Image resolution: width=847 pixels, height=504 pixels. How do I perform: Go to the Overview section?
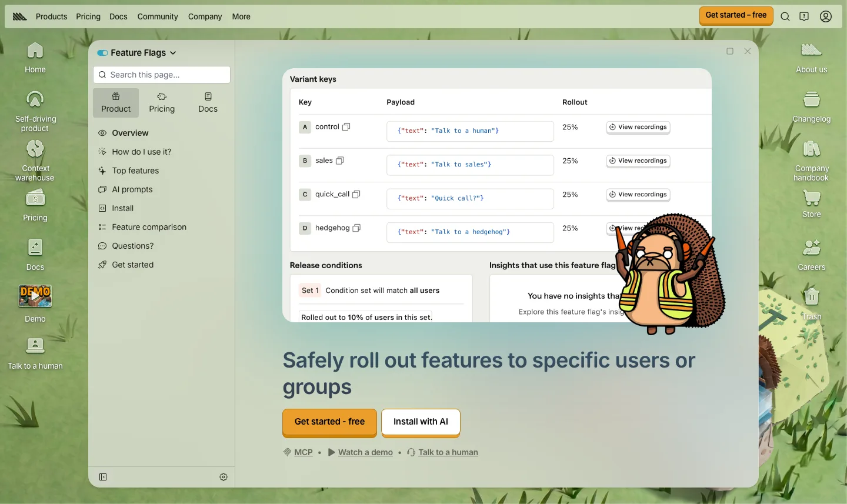162,133
